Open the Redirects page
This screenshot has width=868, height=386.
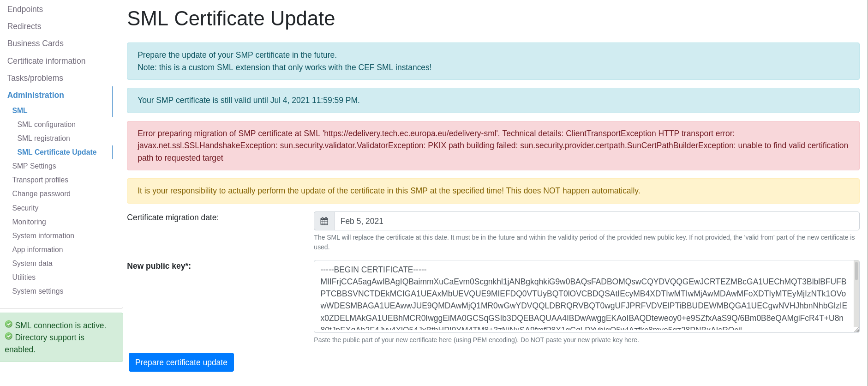[24, 26]
